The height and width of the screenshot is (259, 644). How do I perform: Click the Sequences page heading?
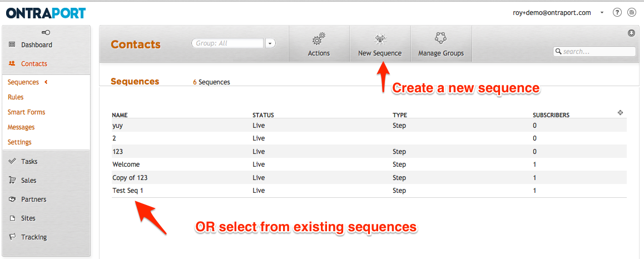135,81
